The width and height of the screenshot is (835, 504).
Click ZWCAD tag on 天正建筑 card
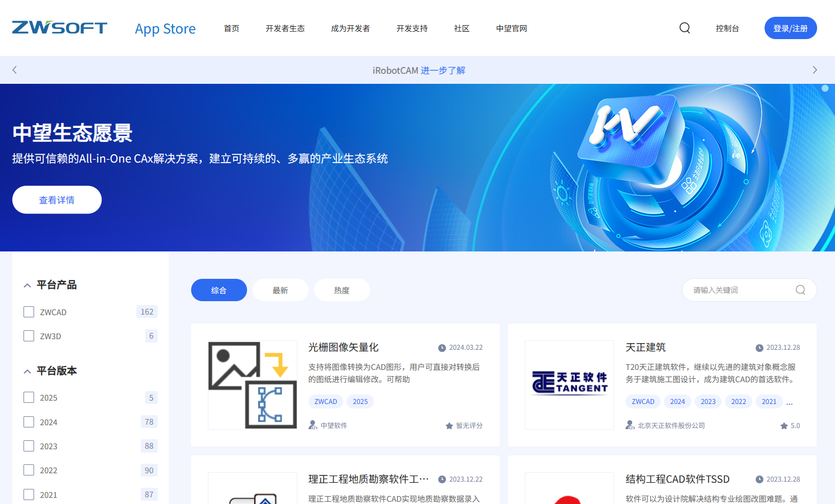643,402
